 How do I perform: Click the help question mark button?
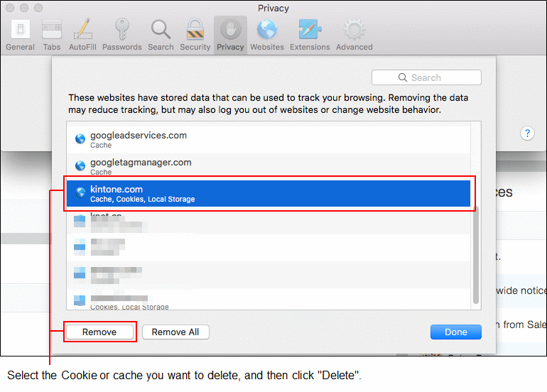pos(527,134)
